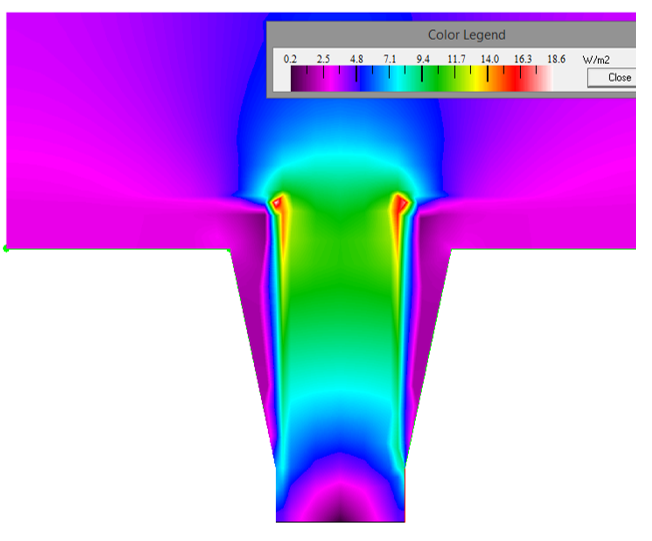The image size is (652, 541).
Task: Click the 16.3 legend value
Action: pyautogui.click(x=523, y=59)
